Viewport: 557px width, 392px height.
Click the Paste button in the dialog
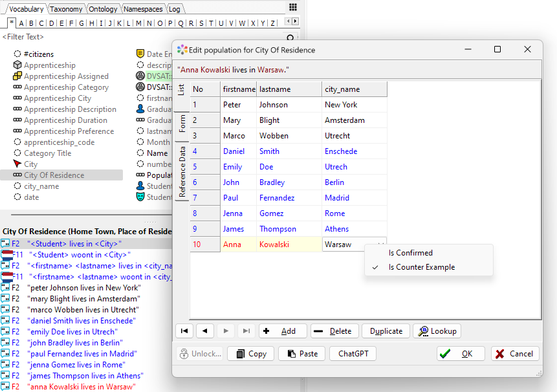pyautogui.click(x=302, y=354)
